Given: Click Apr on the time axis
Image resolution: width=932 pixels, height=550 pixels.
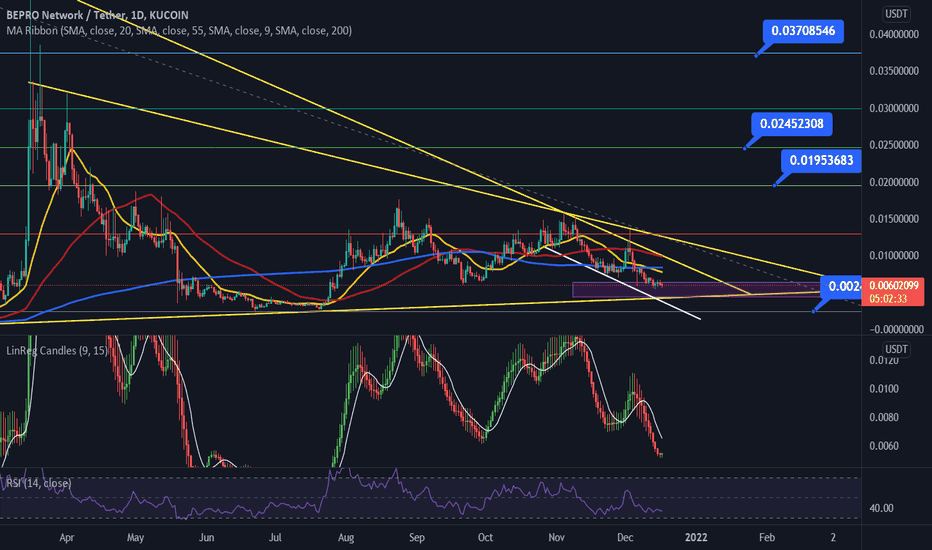Looking at the screenshot, I should [x=67, y=538].
